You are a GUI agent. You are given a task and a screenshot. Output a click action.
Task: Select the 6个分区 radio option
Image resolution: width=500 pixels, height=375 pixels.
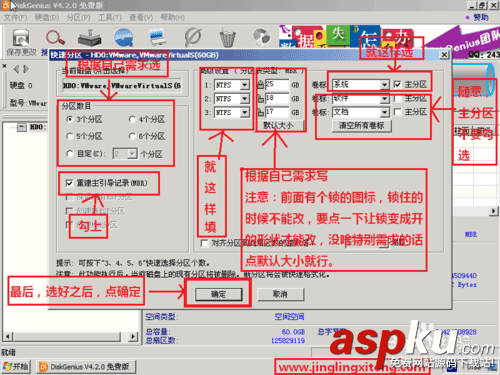(x=132, y=136)
